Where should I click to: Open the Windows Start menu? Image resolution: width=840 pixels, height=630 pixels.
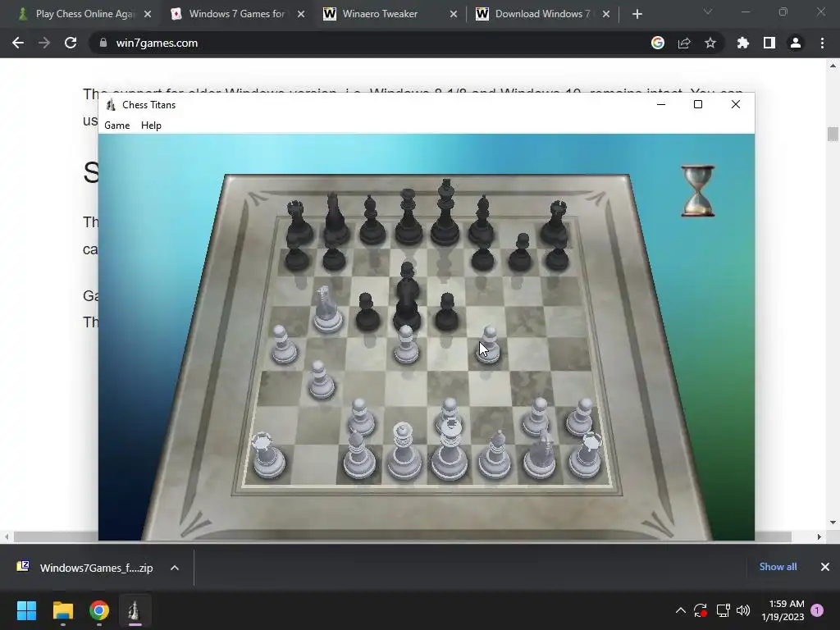26,610
